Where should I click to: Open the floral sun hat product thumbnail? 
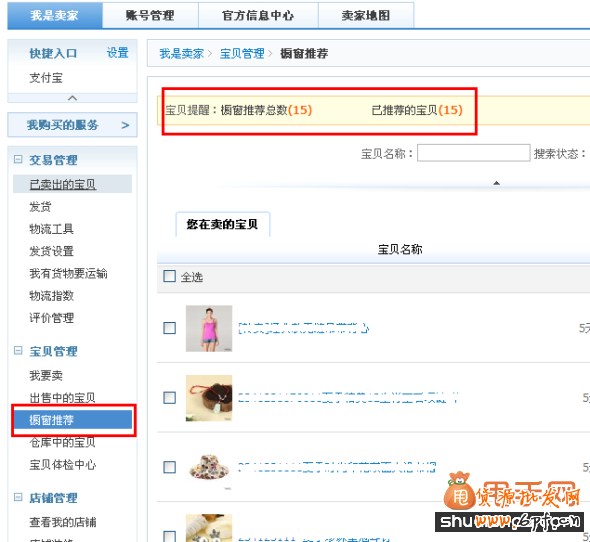coord(209,467)
